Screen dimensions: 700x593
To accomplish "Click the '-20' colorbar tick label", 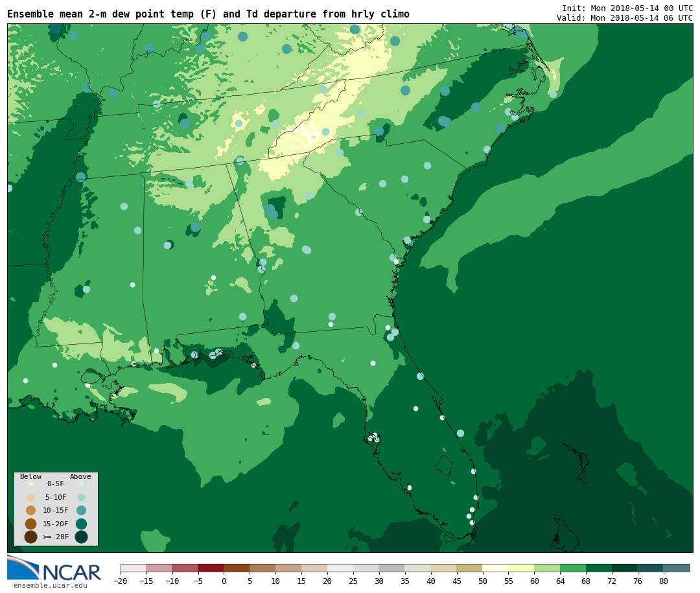I will click(120, 581).
